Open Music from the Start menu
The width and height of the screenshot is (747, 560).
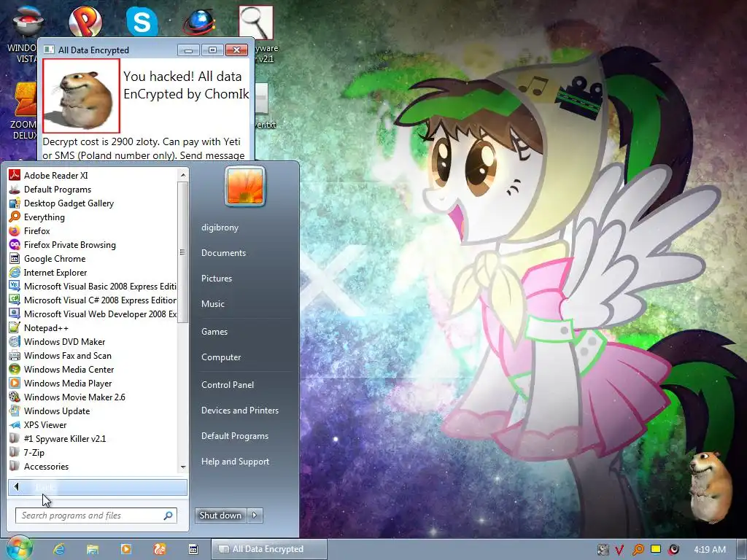[x=212, y=304]
